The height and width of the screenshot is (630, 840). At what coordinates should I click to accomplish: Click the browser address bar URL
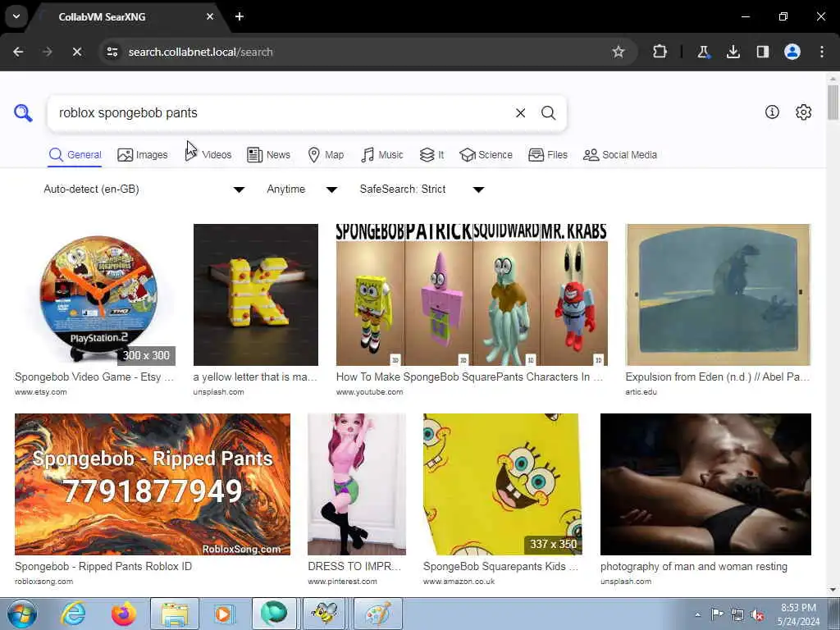[x=200, y=52]
